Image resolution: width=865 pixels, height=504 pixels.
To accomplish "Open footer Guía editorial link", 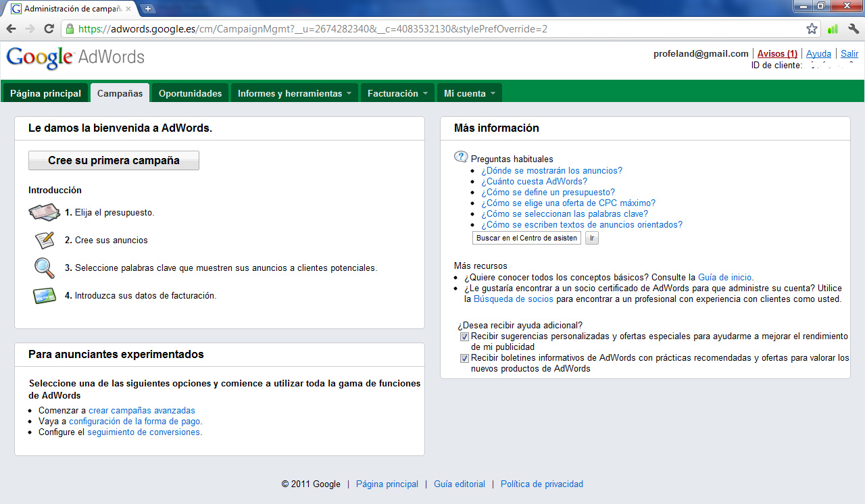I will pyautogui.click(x=460, y=484).
